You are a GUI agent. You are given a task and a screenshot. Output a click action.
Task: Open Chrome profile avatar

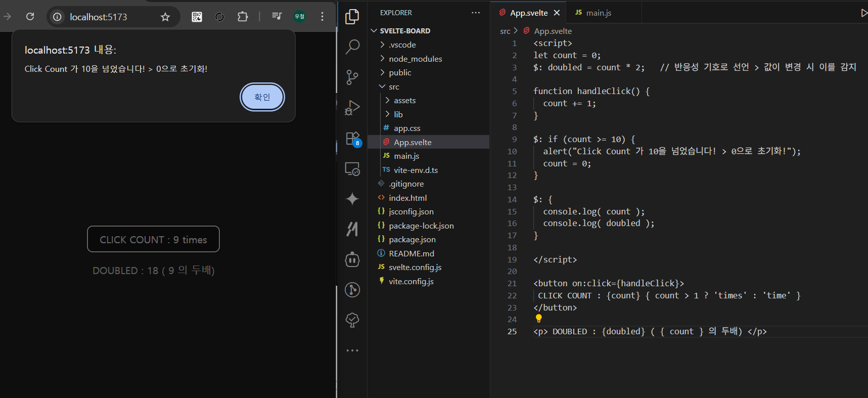tap(300, 17)
